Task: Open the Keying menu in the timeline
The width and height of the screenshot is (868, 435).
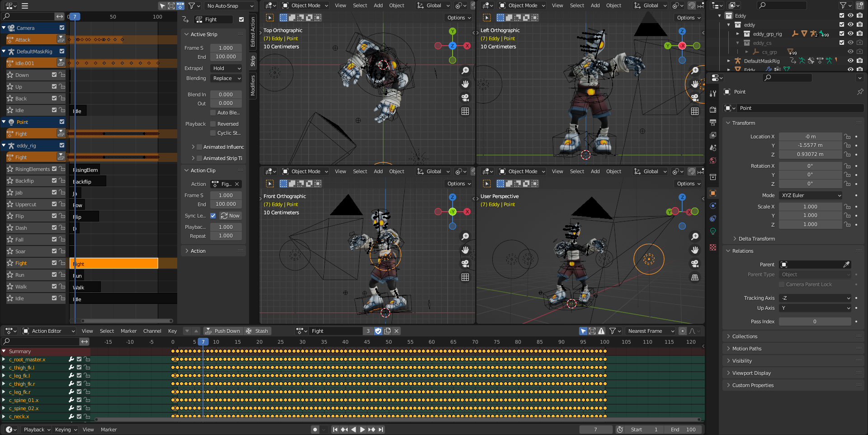Action: (x=66, y=430)
